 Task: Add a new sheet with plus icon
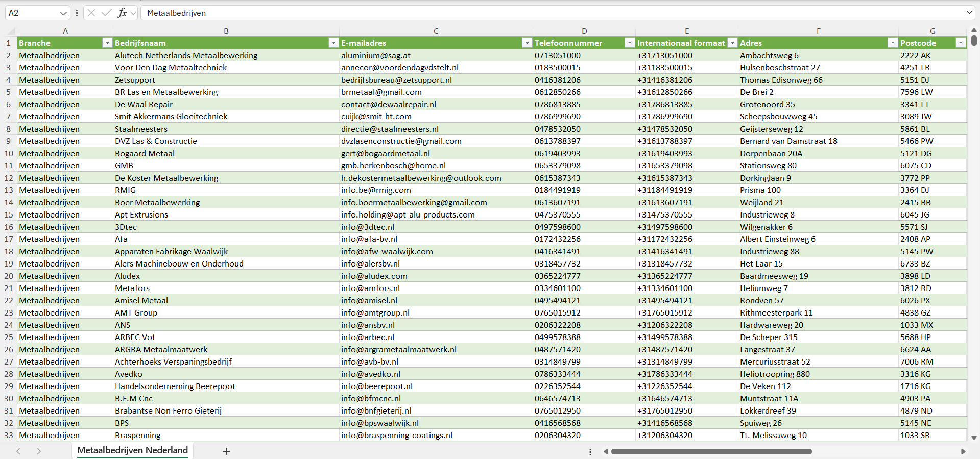pyautogui.click(x=226, y=451)
